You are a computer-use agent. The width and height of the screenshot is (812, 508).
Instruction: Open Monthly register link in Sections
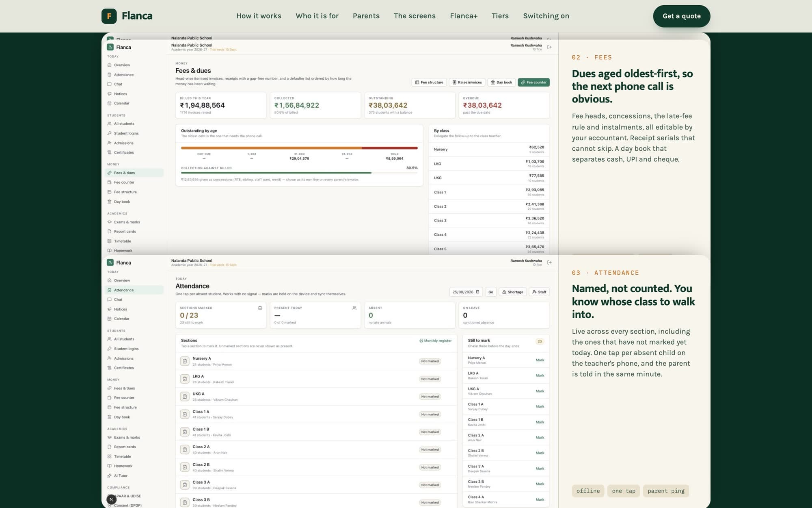(435, 341)
